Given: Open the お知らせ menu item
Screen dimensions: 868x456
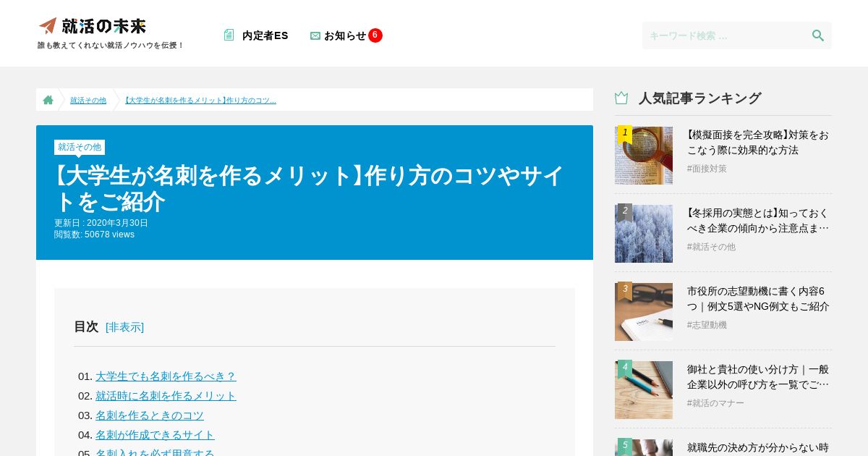Looking at the screenshot, I should click(x=345, y=35).
